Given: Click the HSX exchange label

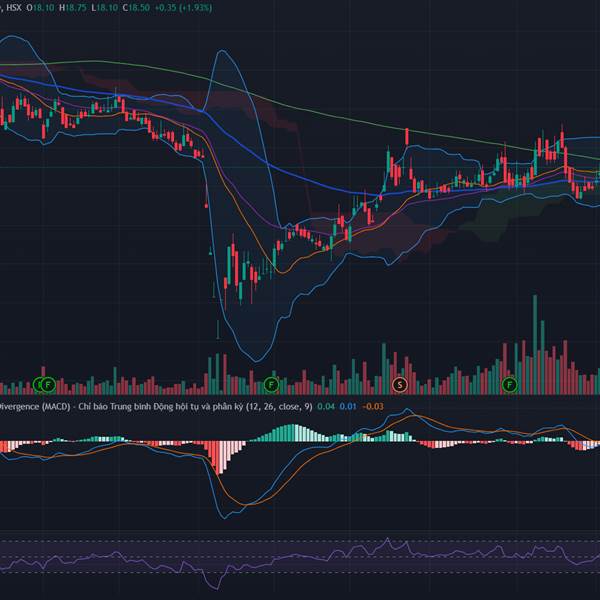Looking at the screenshot, I should coord(14,7).
